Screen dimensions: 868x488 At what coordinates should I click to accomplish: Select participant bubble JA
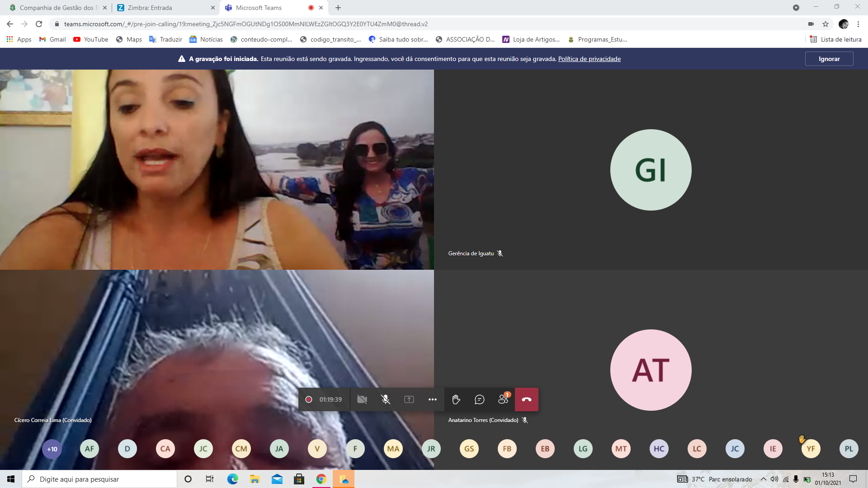point(279,449)
